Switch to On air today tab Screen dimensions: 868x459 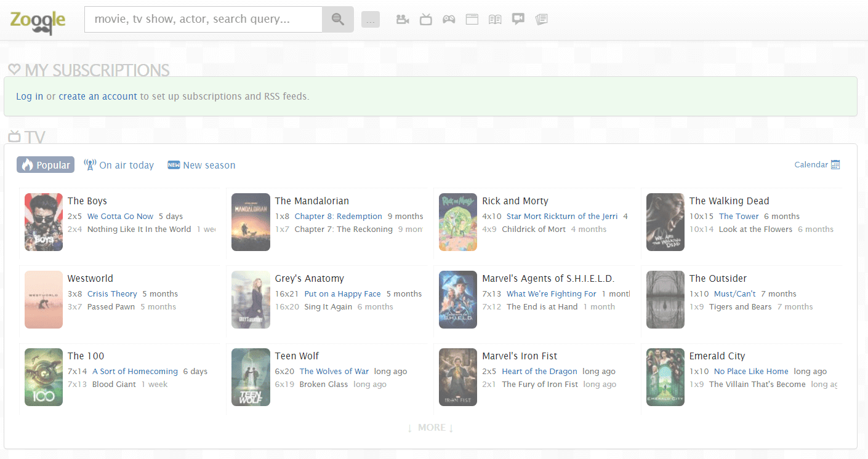pos(119,165)
